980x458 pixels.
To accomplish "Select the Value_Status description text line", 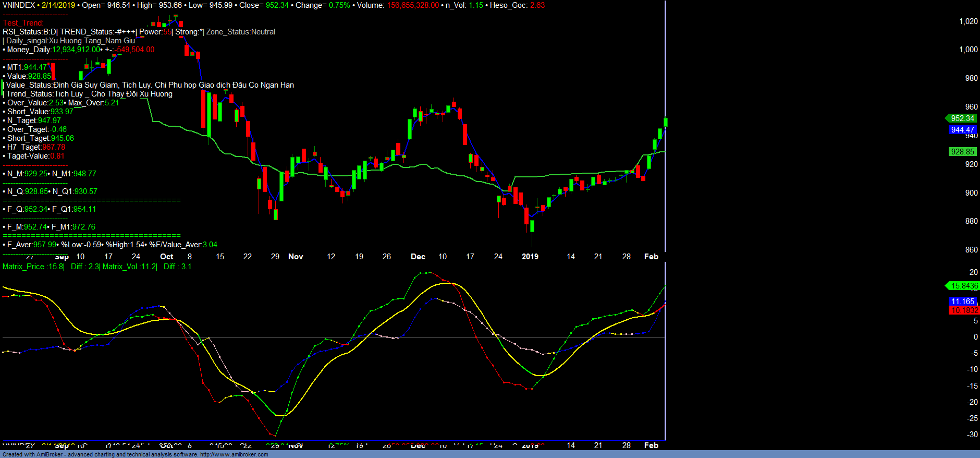I will click(150, 85).
